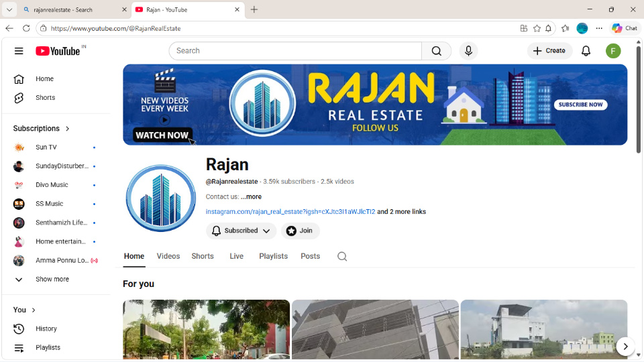
Task: Open the grey apartment building video thumbnail
Action: [375, 329]
